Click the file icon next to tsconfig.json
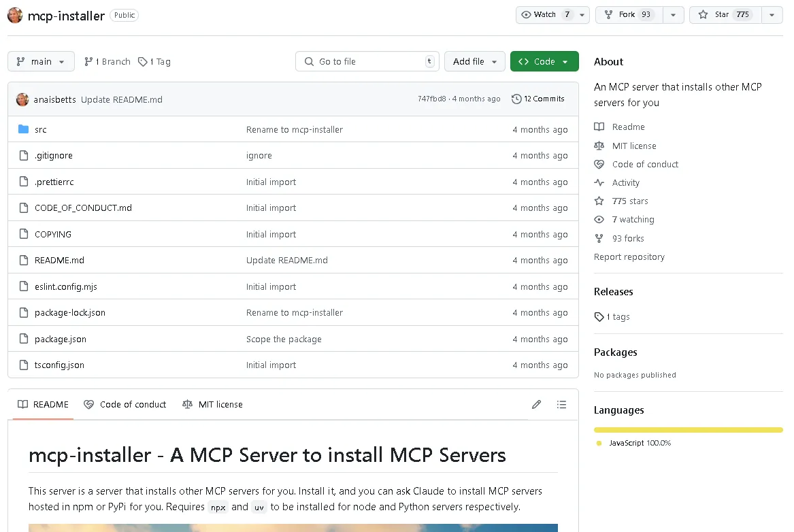Screen dimensions: 794x532 (x=23, y=365)
